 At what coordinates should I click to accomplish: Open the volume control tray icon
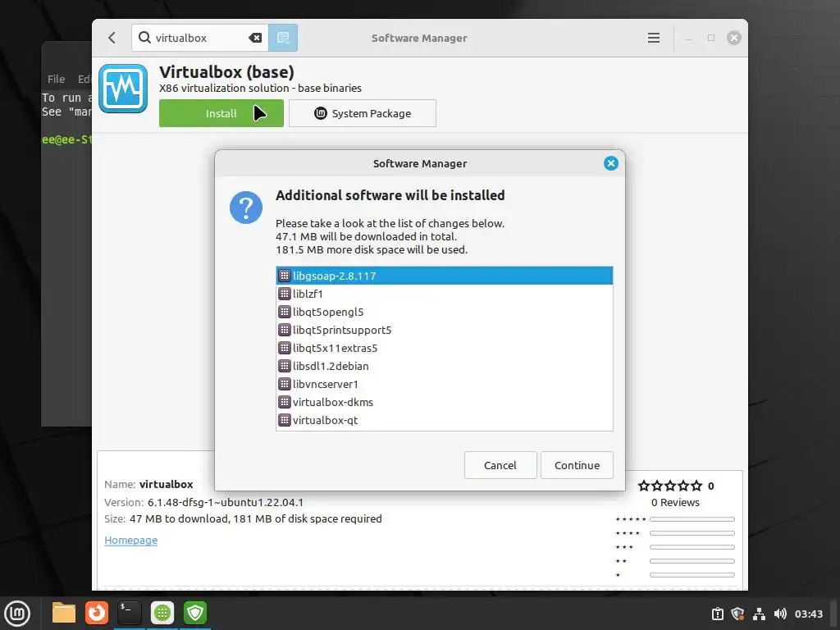[780, 614]
